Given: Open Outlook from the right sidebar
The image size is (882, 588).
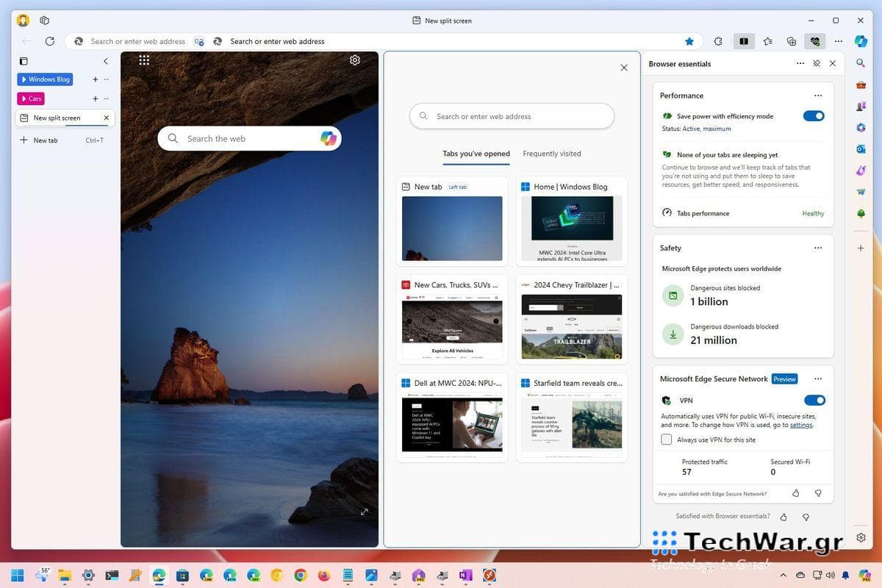Looking at the screenshot, I should point(860,149).
